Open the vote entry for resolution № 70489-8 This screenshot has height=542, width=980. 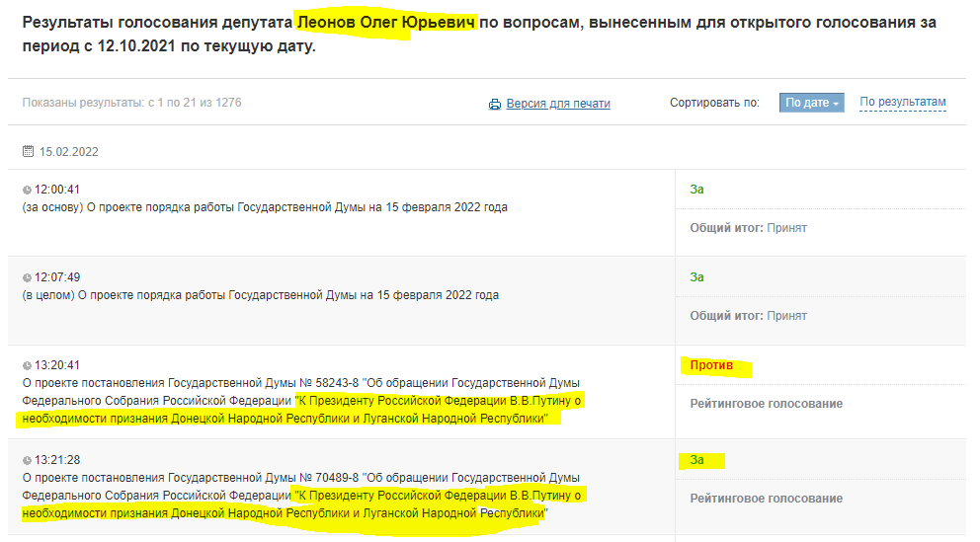tap(301, 496)
